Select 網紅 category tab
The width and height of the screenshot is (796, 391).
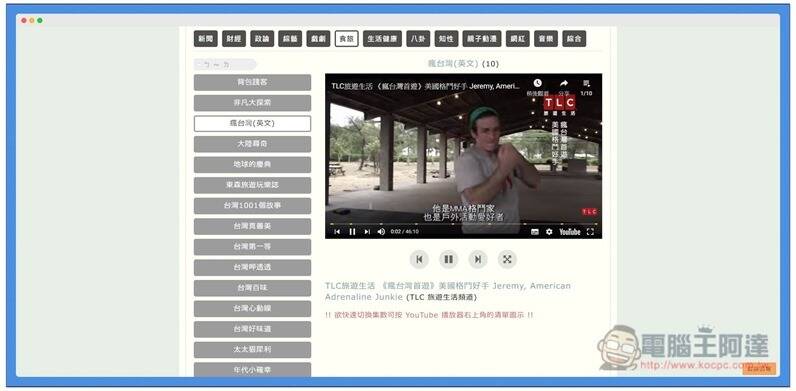pos(518,39)
